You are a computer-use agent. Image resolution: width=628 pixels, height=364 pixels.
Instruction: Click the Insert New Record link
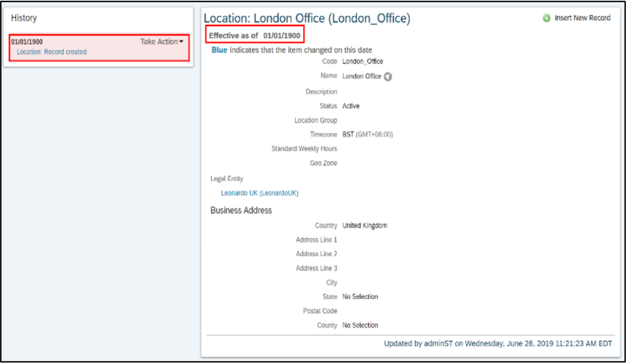click(583, 18)
